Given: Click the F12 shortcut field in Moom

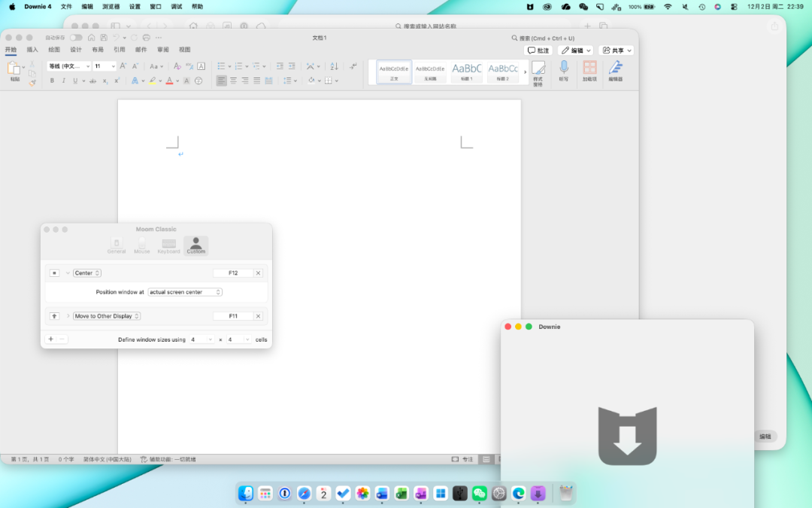Looking at the screenshot, I should click(233, 273).
